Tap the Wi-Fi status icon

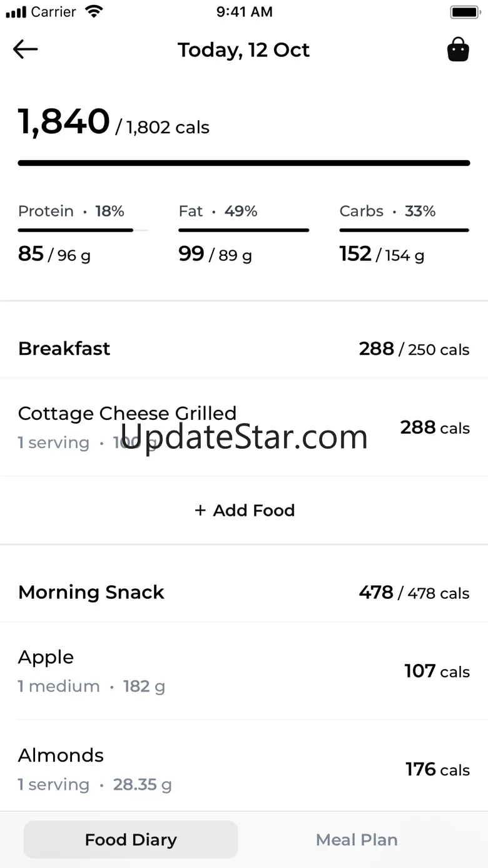(x=94, y=12)
